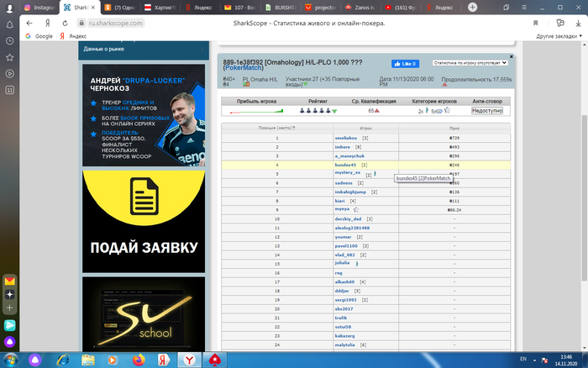Go back to the previous page
Image resolution: width=588 pixels, height=368 pixels.
[29, 24]
